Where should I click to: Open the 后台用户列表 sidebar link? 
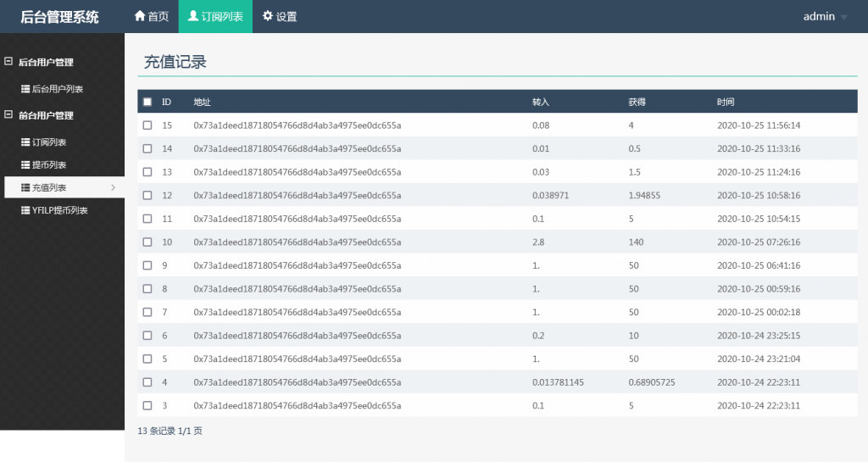(x=57, y=89)
